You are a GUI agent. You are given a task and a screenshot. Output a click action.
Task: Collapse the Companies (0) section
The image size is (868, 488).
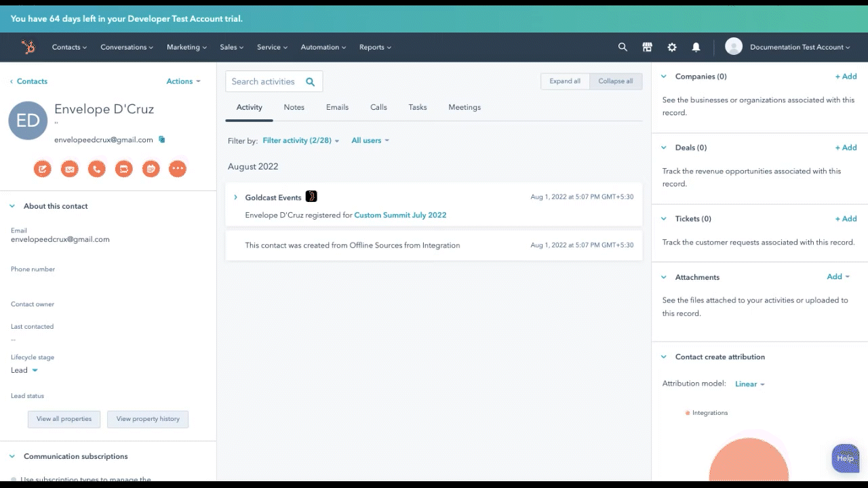click(x=663, y=77)
